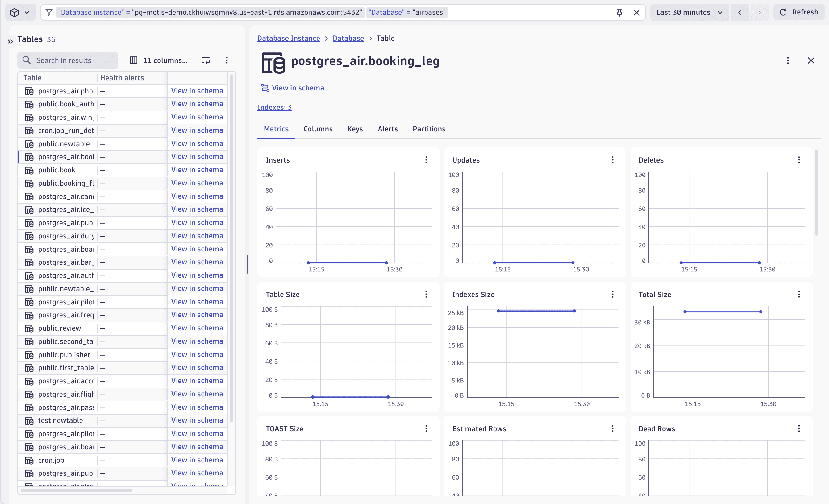Switch to the Metrics tab
829x504 pixels.
[x=276, y=129]
